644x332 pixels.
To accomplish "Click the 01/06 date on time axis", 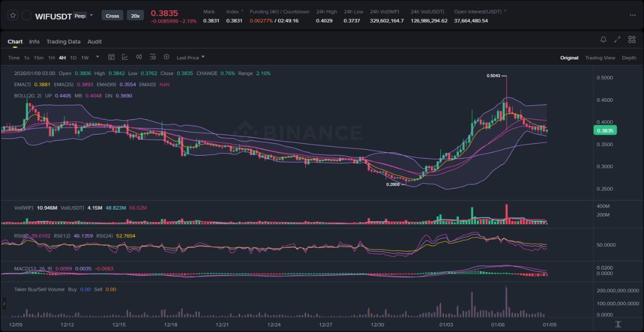I will (498, 325).
